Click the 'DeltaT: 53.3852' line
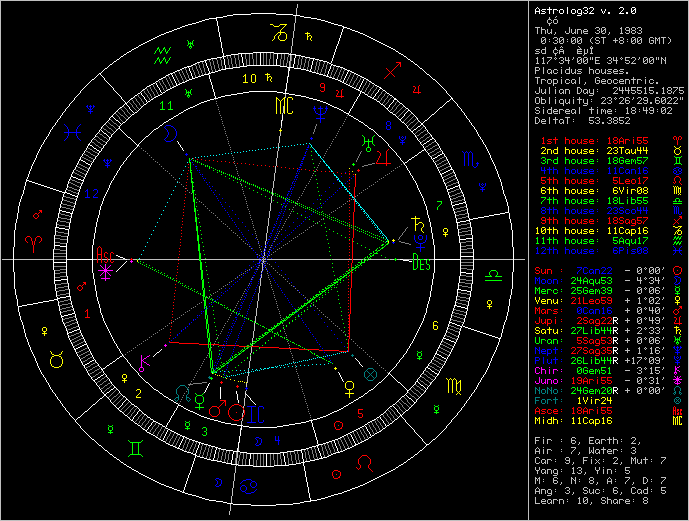 coord(582,121)
